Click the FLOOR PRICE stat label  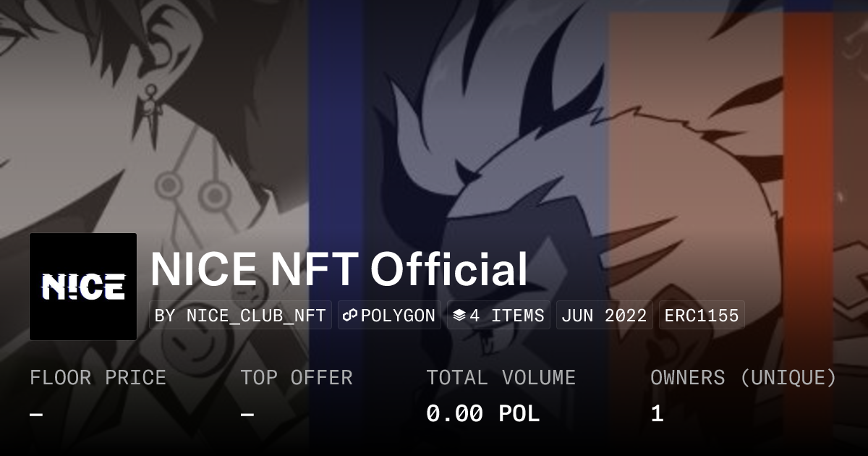tap(98, 378)
